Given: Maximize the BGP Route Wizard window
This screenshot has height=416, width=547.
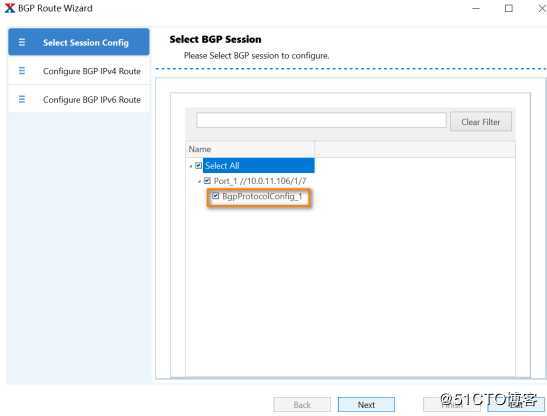Looking at the screenshot, I should click(509, 8).
